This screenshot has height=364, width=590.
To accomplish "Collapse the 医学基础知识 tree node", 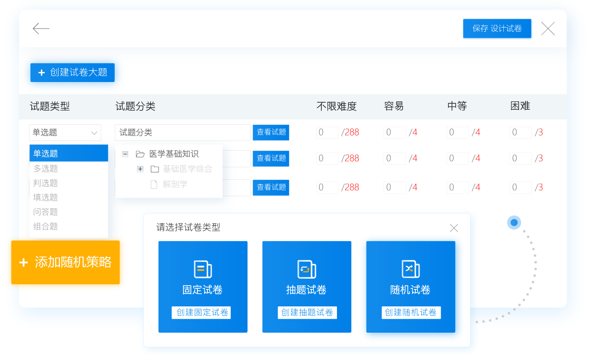I will coord(125,154).
